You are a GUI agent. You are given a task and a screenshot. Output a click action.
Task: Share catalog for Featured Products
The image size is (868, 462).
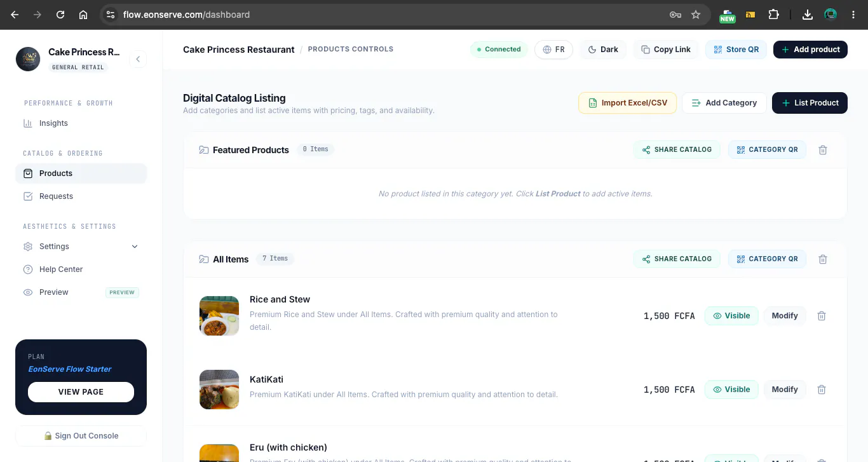677,150
